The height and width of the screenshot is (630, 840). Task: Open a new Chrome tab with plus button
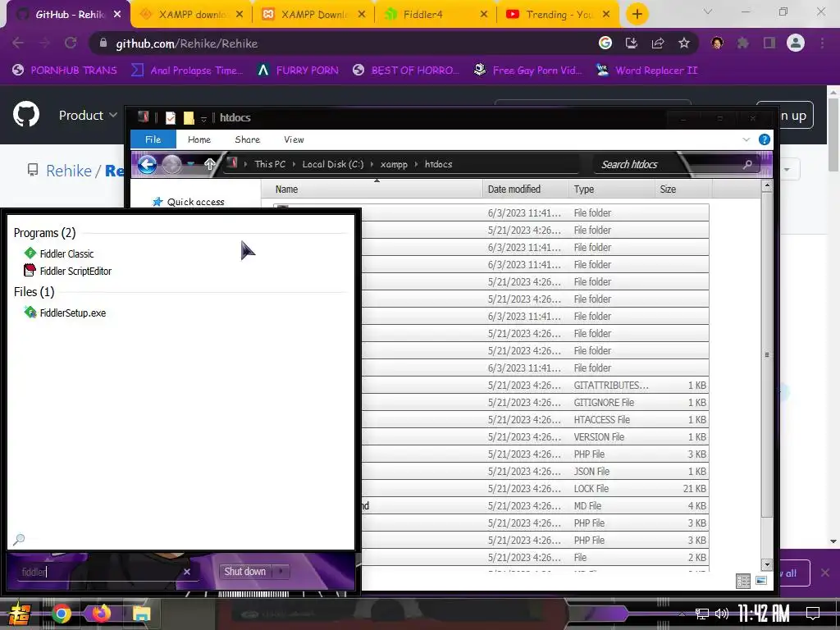pos(637,15)
